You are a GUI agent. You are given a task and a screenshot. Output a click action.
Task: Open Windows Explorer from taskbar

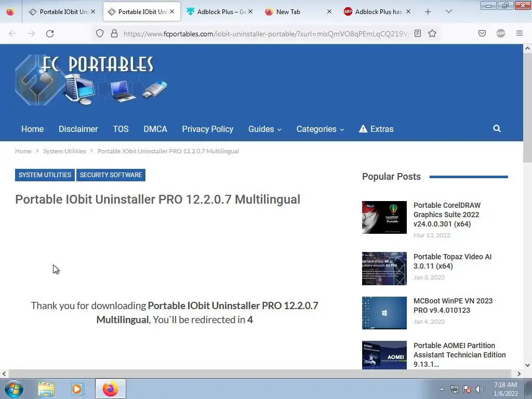46,389
